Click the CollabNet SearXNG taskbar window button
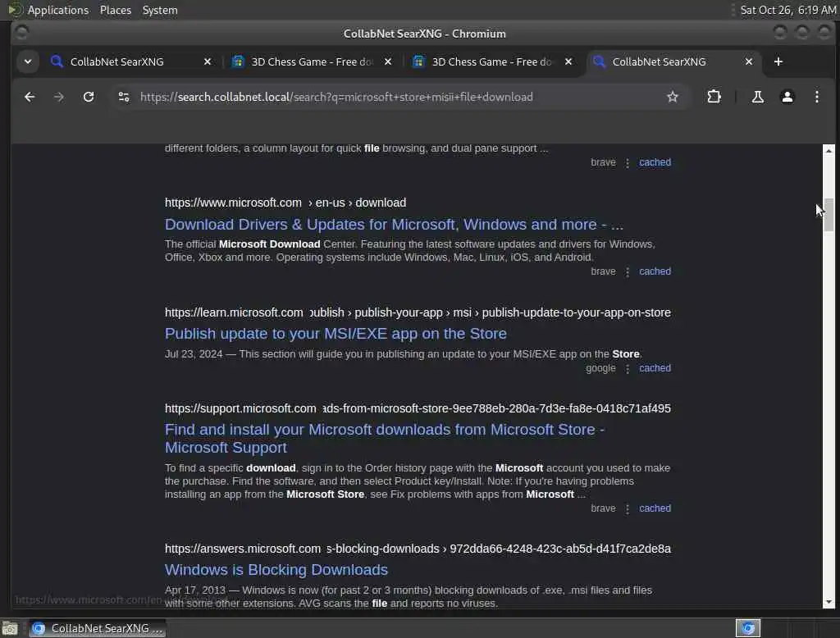Screen dimensions: 840x638 [x=98, y=628]
